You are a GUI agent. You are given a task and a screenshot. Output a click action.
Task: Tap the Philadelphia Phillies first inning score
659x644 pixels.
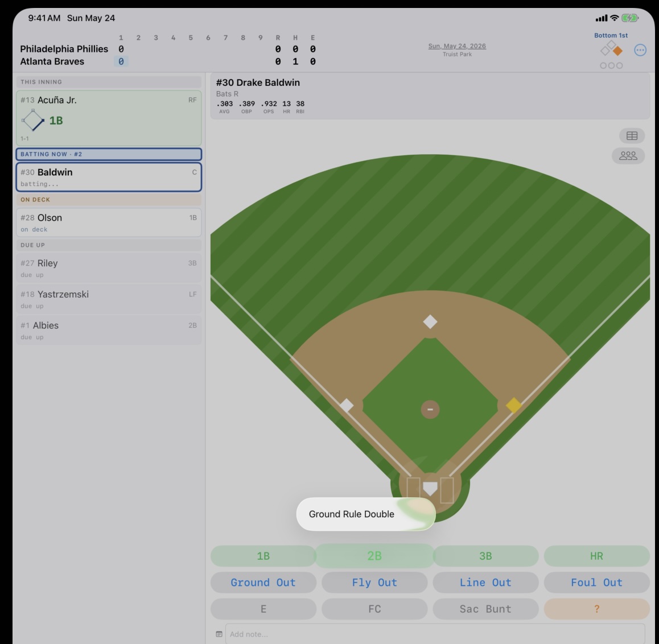[121, 49]
